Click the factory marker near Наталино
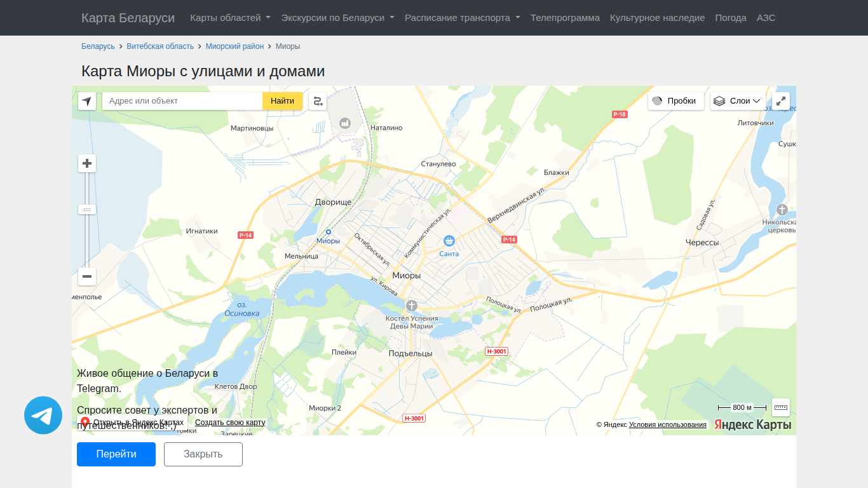This screenshot has width=868, height=488. [x=345, y=122]
